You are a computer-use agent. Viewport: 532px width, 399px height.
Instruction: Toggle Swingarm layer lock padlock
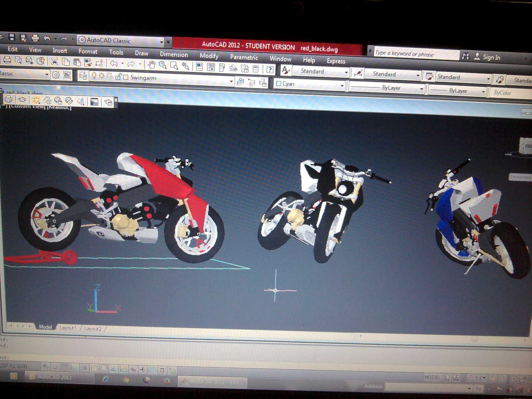pyautogui.click(x=118, y=77)
